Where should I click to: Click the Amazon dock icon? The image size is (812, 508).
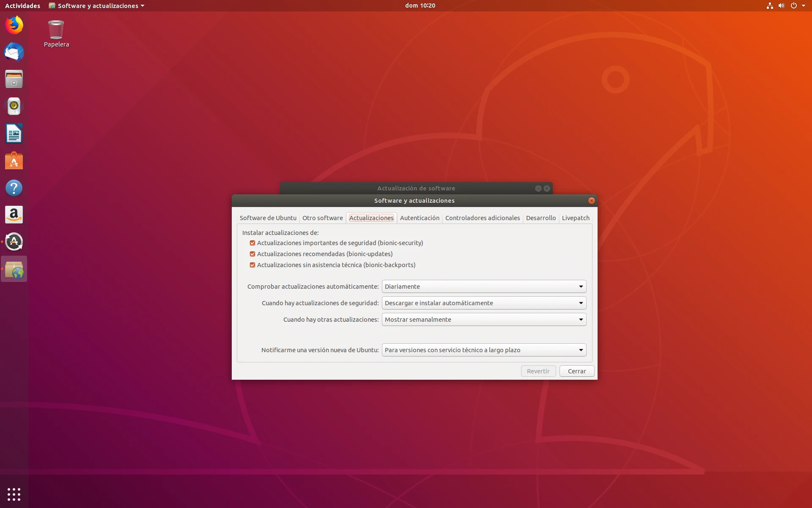coord(14,215)
